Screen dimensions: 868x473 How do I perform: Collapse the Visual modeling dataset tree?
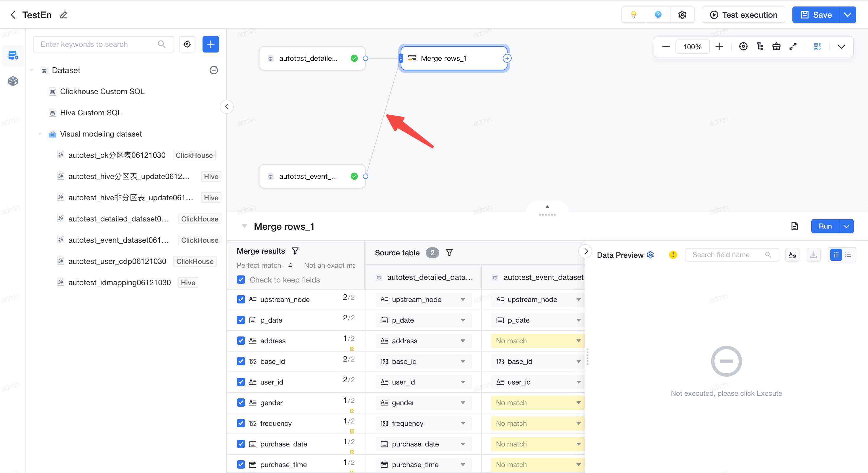pos(40,134)
